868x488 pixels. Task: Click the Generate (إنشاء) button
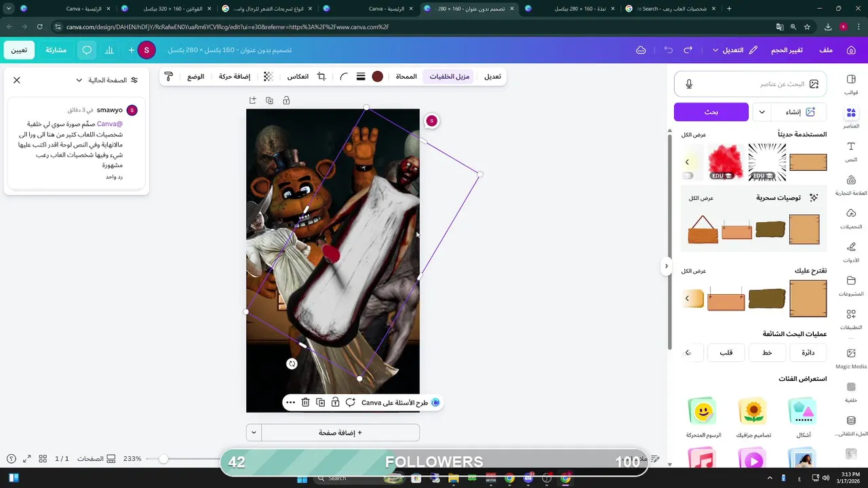799,112
